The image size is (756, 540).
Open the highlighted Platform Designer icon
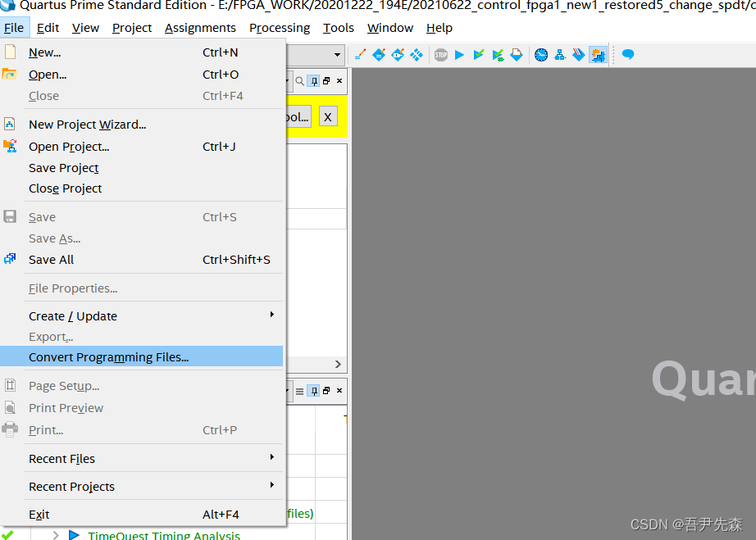point(598,54)
